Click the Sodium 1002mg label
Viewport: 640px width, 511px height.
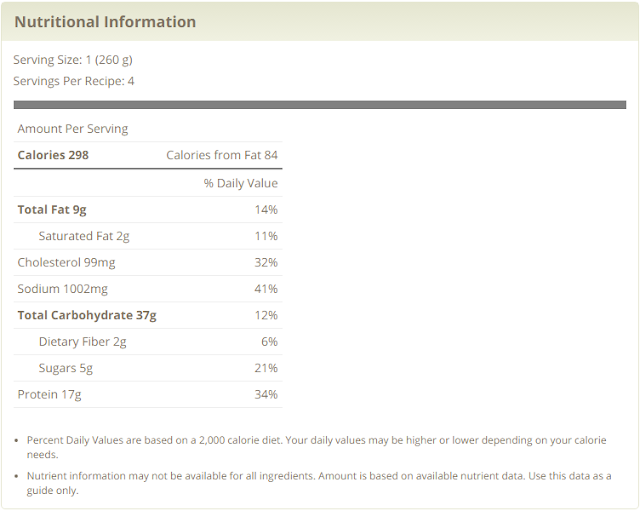(63, 289)
